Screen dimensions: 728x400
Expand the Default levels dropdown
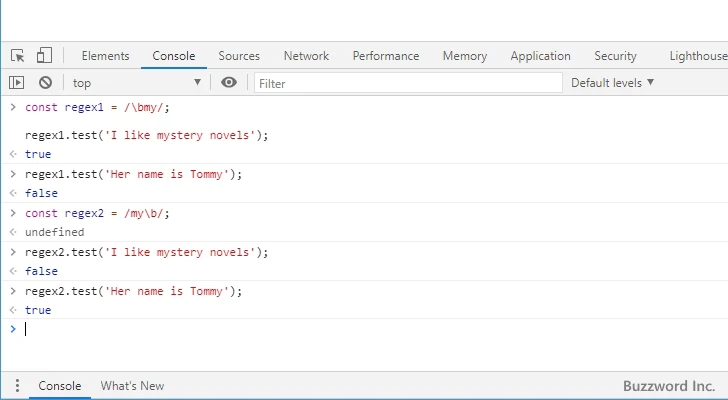pyautogui.click(x=612, y=83)
